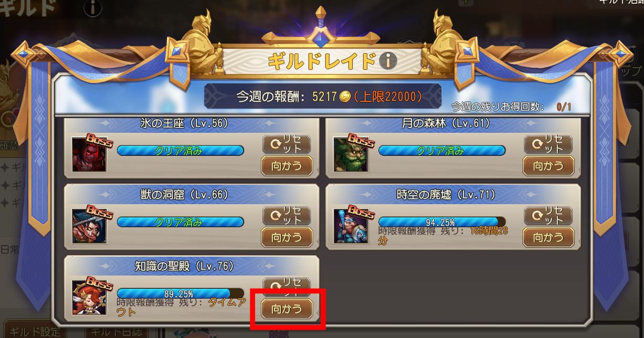Reset the 獣の洞窟 raid

tap(287, 216)
